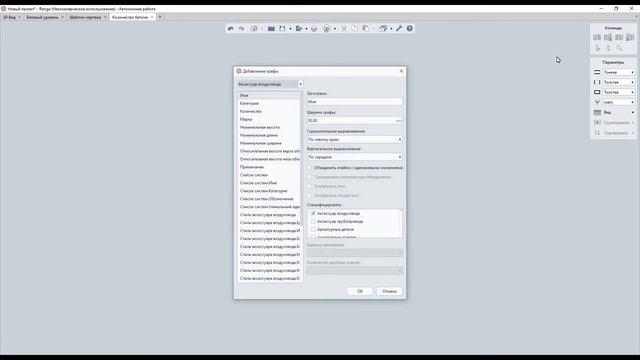Click the Undo arrow in the top toolbar
This screenshot has height=360, width=640.
(231, 29)
